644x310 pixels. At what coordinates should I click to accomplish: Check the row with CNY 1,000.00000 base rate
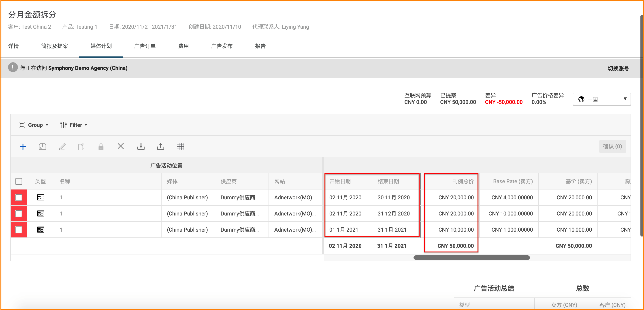pos(19,230)
